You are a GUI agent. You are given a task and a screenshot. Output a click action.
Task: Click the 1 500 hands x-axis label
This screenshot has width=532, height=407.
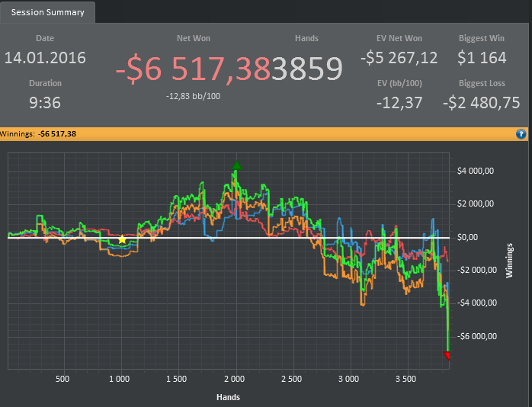176,379
